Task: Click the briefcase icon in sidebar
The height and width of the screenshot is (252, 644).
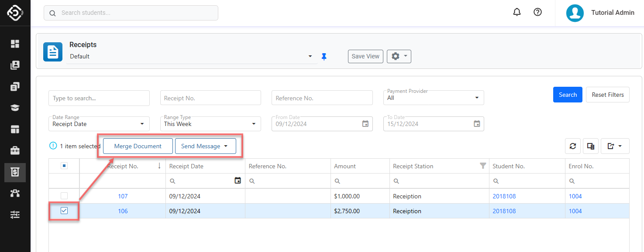Action: pyautogui.click(x=15, y=151)
